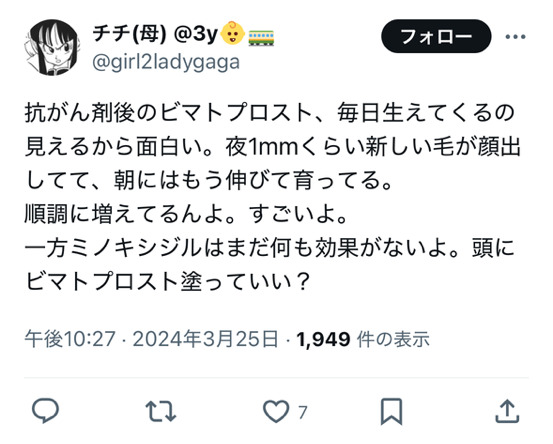553x444 pixels.
Task: Like the tweet with the heart icon
Action: 276,411
